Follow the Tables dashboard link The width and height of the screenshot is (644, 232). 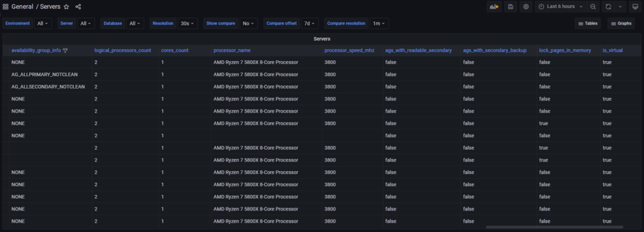click(x=588, y=23)
